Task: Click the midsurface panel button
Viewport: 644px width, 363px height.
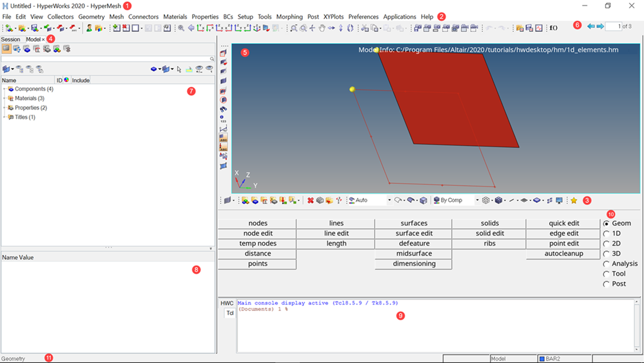Action: point(414,254)
